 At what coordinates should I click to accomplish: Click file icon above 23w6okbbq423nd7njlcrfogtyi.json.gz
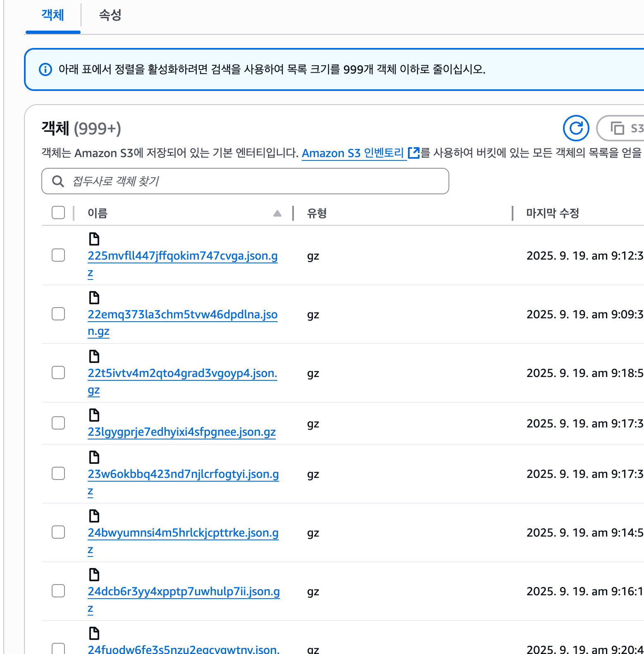(94, 457)
